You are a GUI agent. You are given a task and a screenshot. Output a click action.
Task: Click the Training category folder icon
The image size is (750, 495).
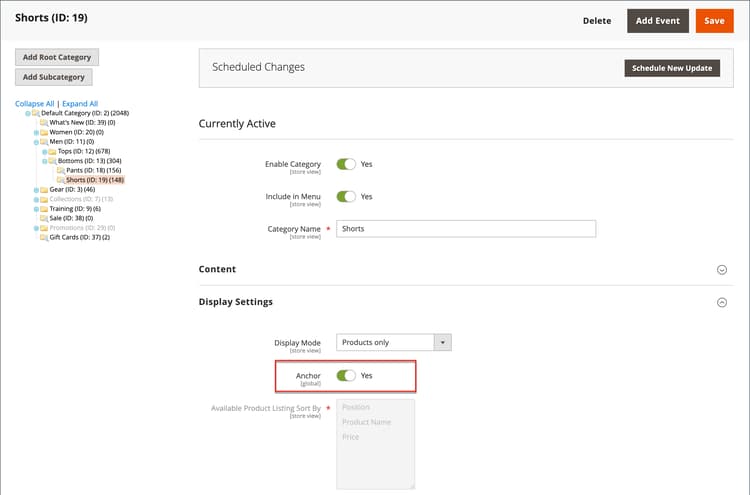[x=44, y=208]
